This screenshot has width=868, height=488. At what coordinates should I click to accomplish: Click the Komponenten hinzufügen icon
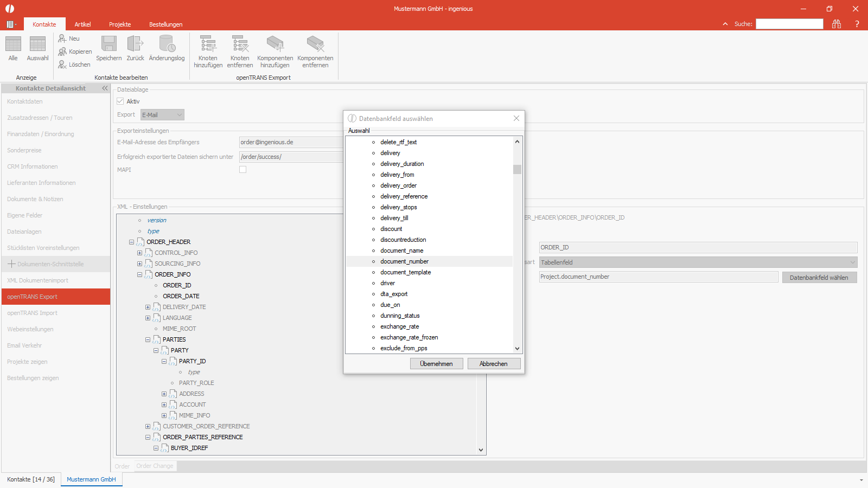tap(275, 44)
